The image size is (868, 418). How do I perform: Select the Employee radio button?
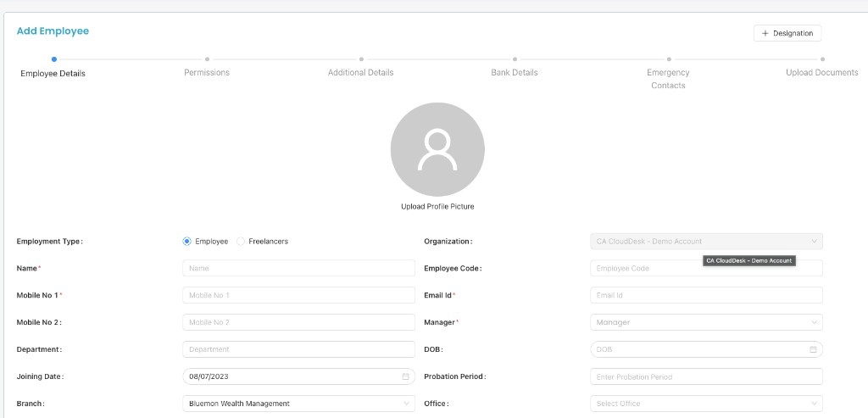(186, 242)
